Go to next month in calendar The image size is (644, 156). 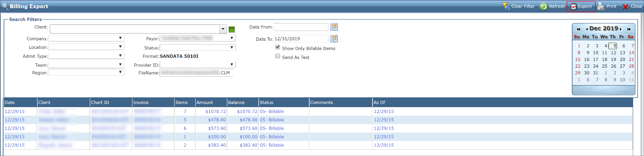(621, 29)
